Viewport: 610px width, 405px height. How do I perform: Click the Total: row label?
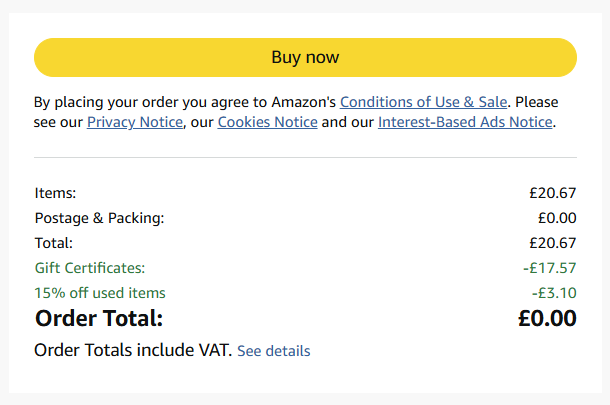coord(54,243)
